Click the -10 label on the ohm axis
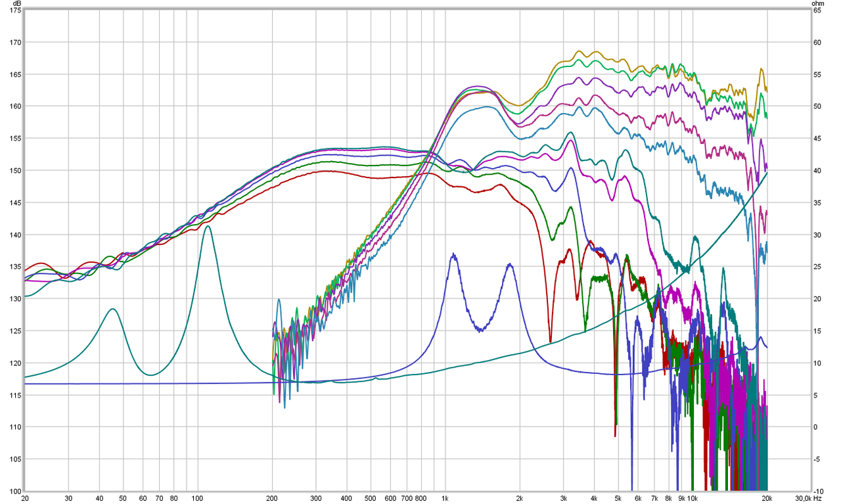Screen dimensions: 841x504 pos(819,492)
